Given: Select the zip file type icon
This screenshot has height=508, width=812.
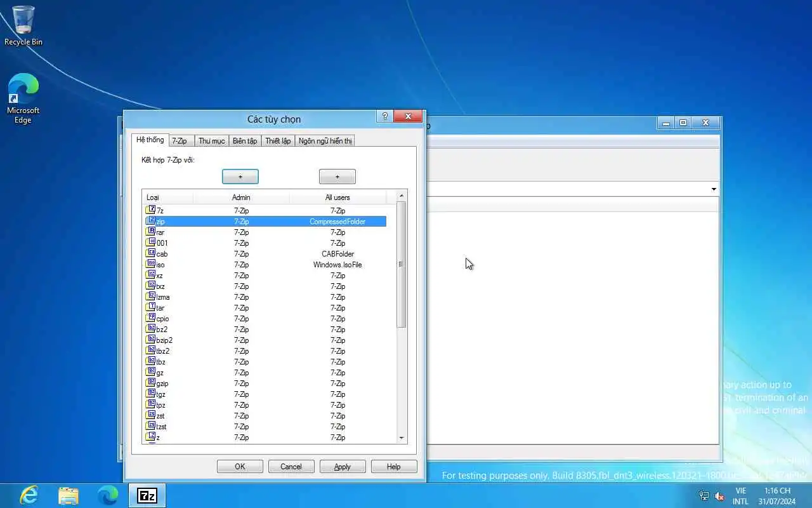Looking at the screenshot, I should (151, 221).
